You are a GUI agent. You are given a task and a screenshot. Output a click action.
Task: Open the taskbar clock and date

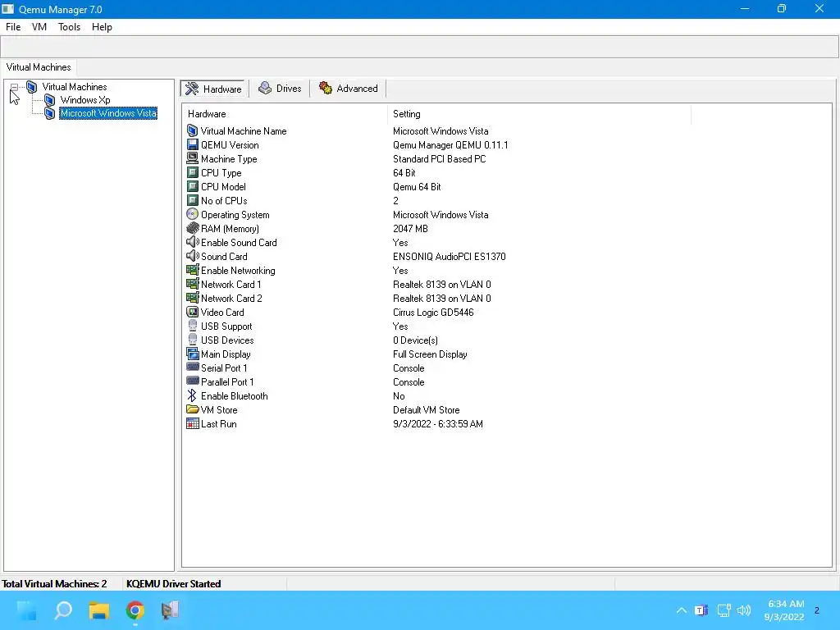(785, 610)
